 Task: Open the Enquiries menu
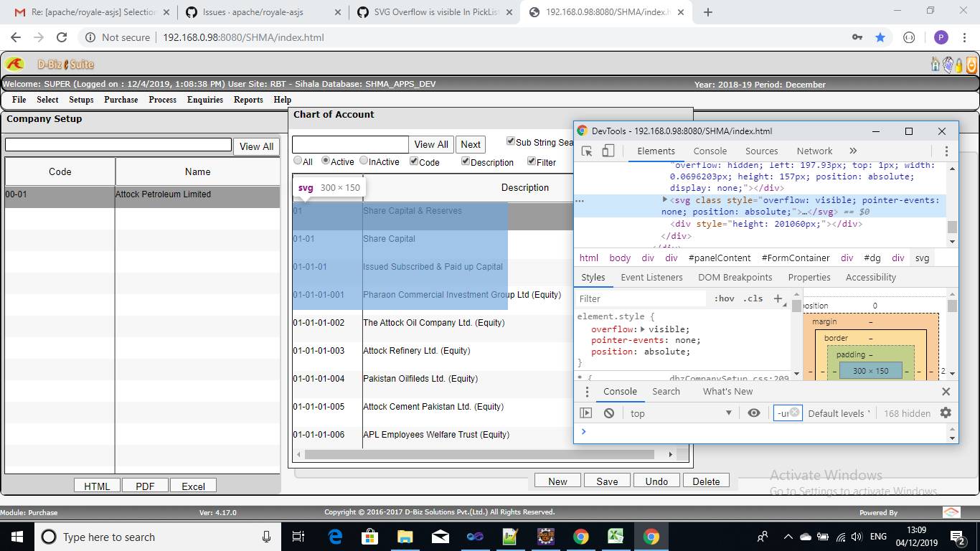(x=205, y=100)
